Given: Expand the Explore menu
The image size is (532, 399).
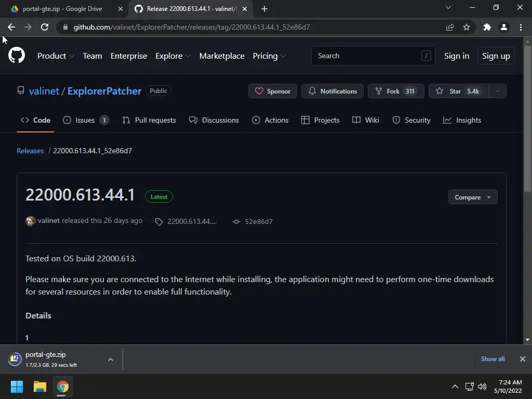Looking at the screenshot, I should click(173, 56).
